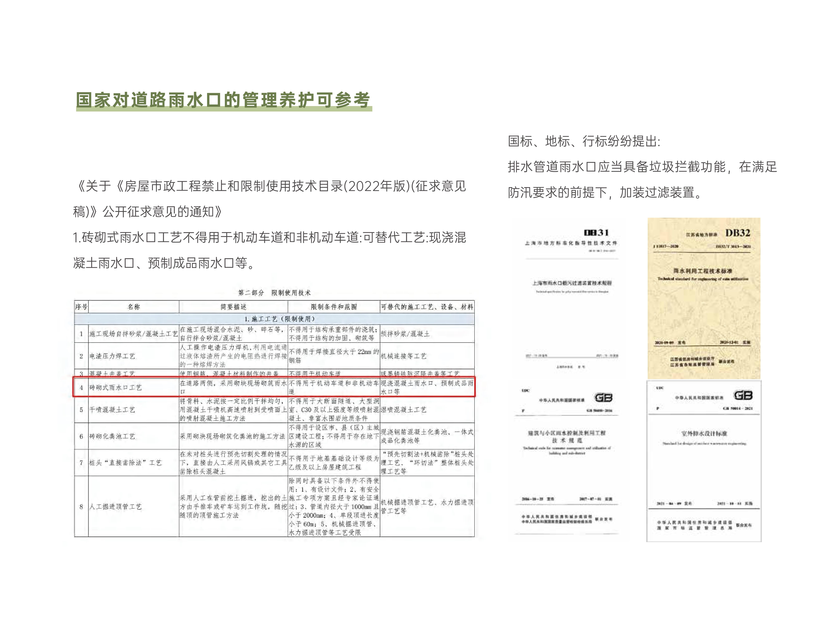Click the cell 桩头“直接凿除法”工艺
This screenshot has height=619, width=840.
click(x=134, y=463)
